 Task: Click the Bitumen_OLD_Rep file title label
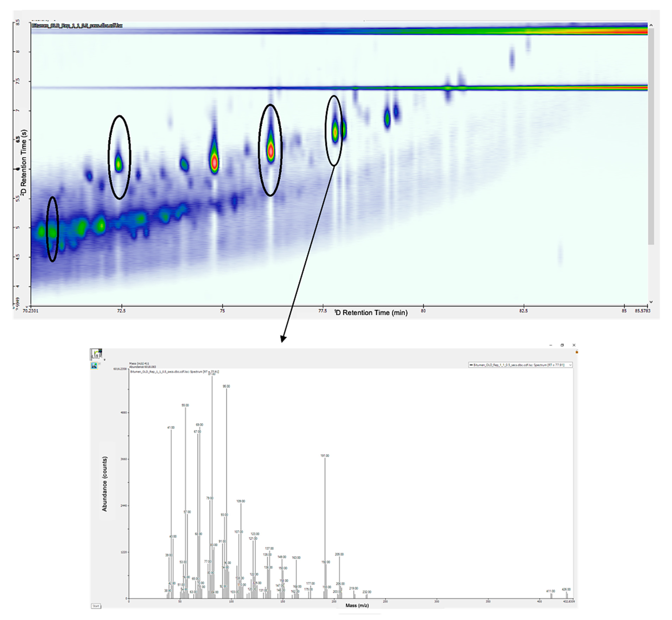tap(77, 26)
